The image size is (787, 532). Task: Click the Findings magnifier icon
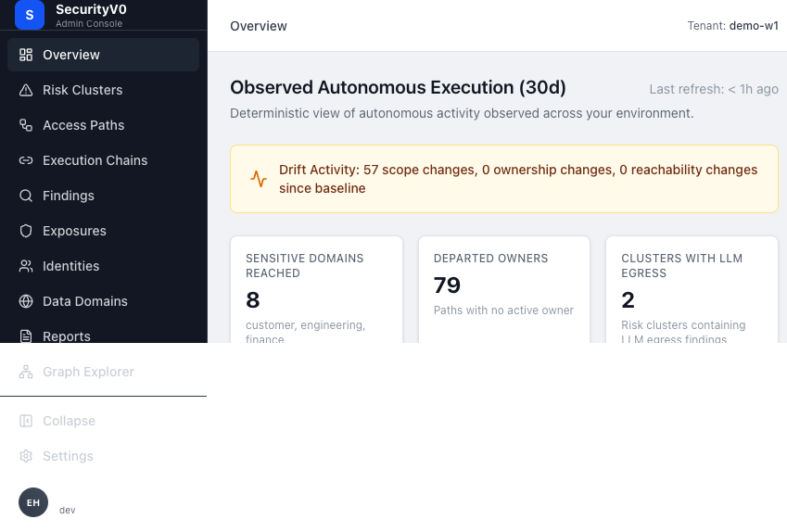(26, 196)
